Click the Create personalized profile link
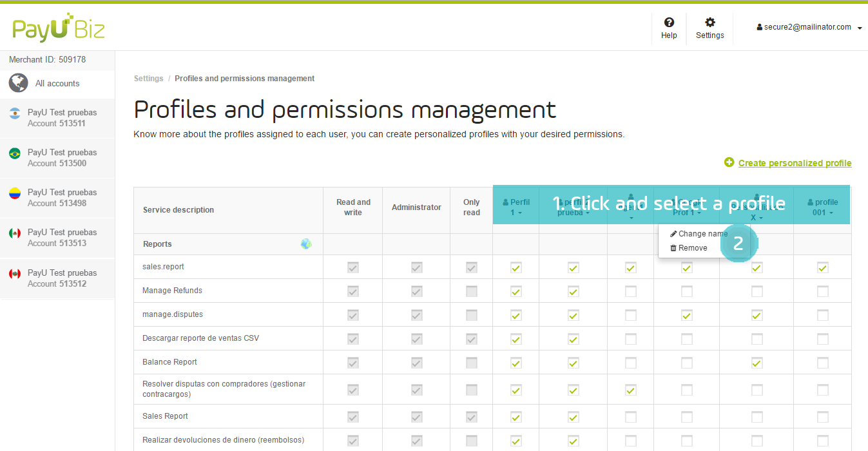This screenshot has width=868, height=451. point(795,163)
